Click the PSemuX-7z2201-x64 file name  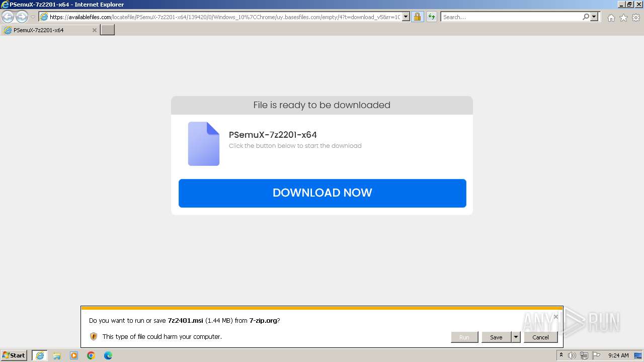tap(273, 135)
